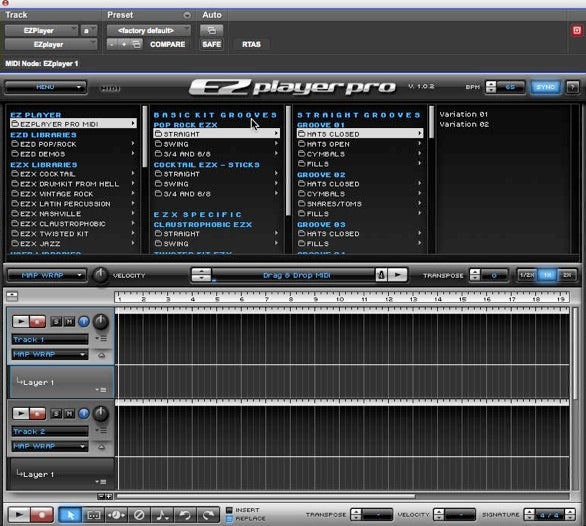
Task: Click the global velocity knob
Action: click(x=100, y=275)
